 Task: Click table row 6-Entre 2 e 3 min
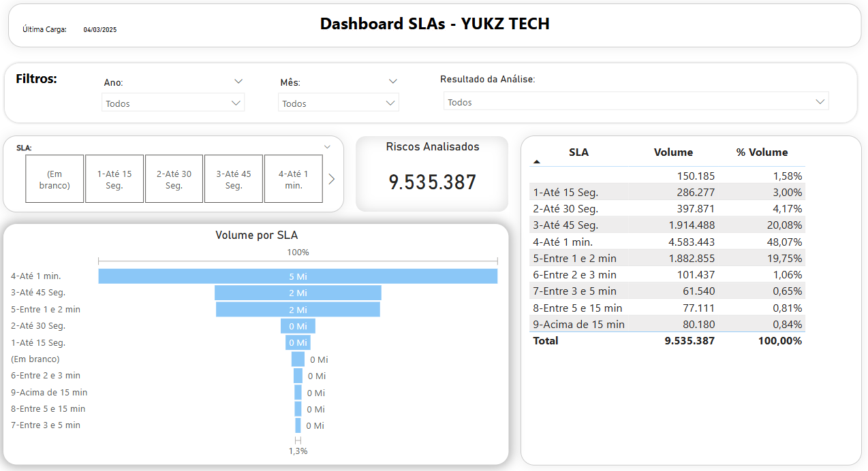(x=667, y=274)
